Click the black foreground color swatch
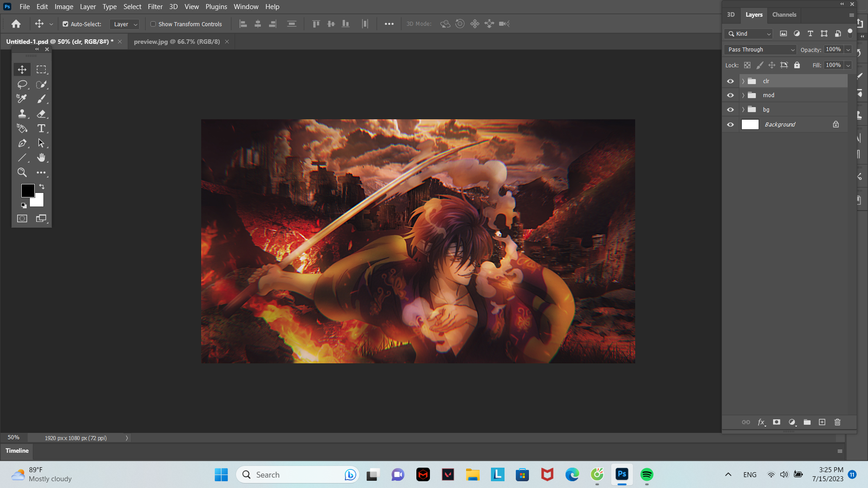868x488 pixels. pyautogui.click(x=27, y=190)
